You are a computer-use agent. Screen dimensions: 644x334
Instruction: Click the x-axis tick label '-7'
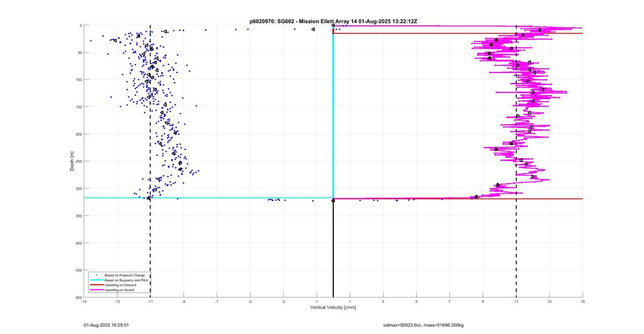(217, 302)
